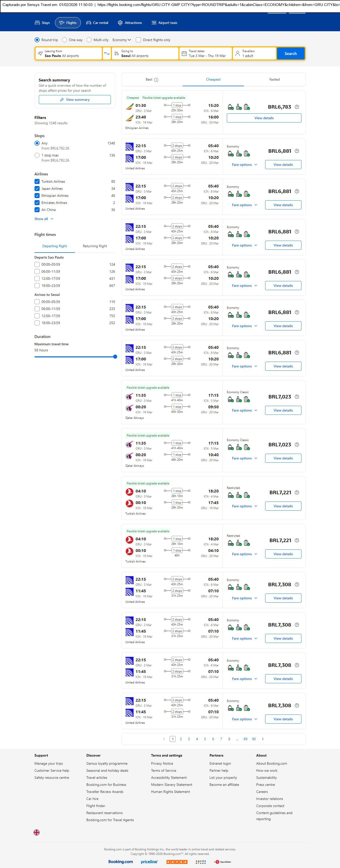Click the maximum travel time slider handle
The height and width of the screenshot is (868, 340).
pos(115,356)
